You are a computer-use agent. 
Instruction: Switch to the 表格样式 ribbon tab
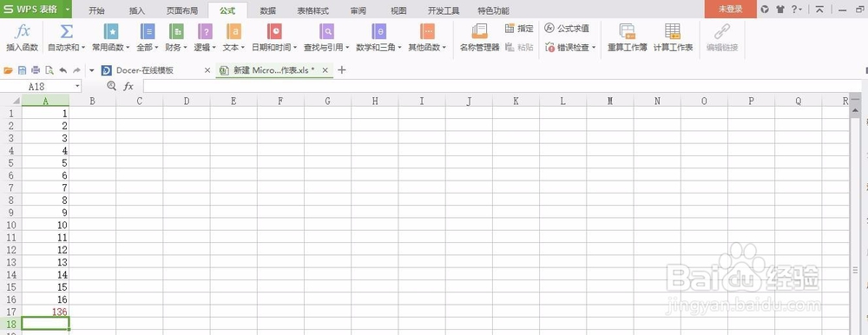click(x=312, y=10)
